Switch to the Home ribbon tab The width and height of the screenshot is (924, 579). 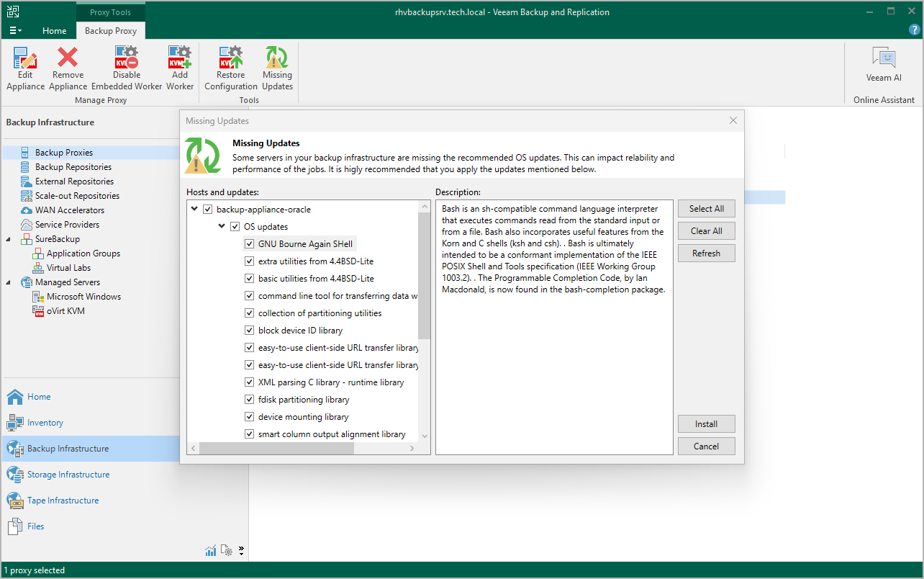54,31
